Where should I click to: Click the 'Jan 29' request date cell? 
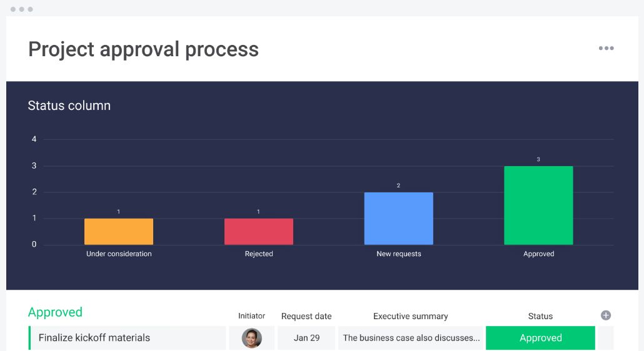pos(306,338)
